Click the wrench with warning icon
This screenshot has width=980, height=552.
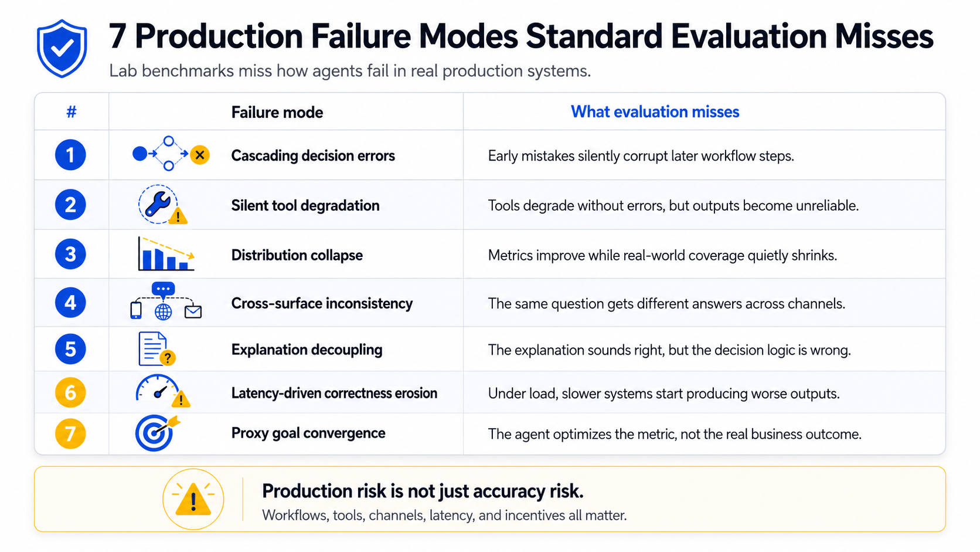coord(162,205)
